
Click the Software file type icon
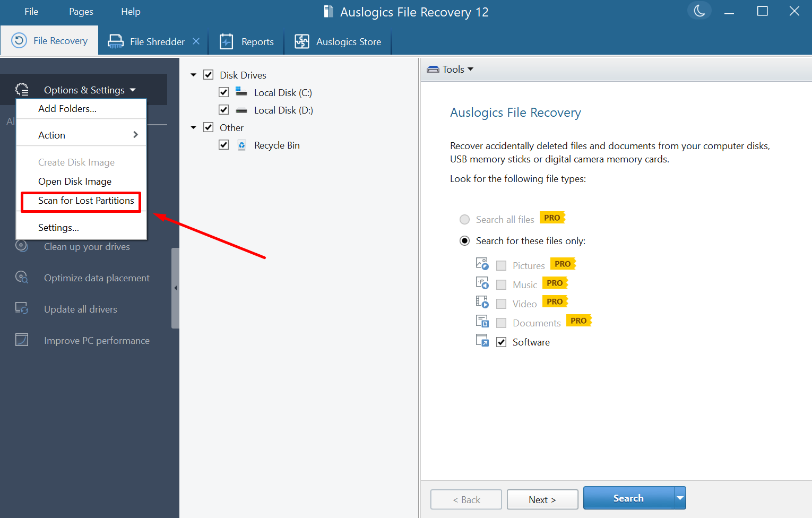[482, 340]
